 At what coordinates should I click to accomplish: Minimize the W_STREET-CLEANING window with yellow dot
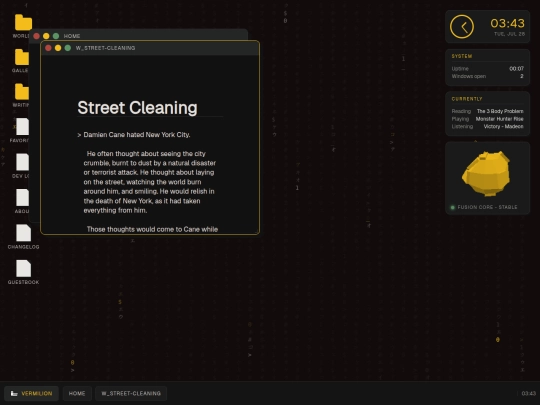[58, 48]
